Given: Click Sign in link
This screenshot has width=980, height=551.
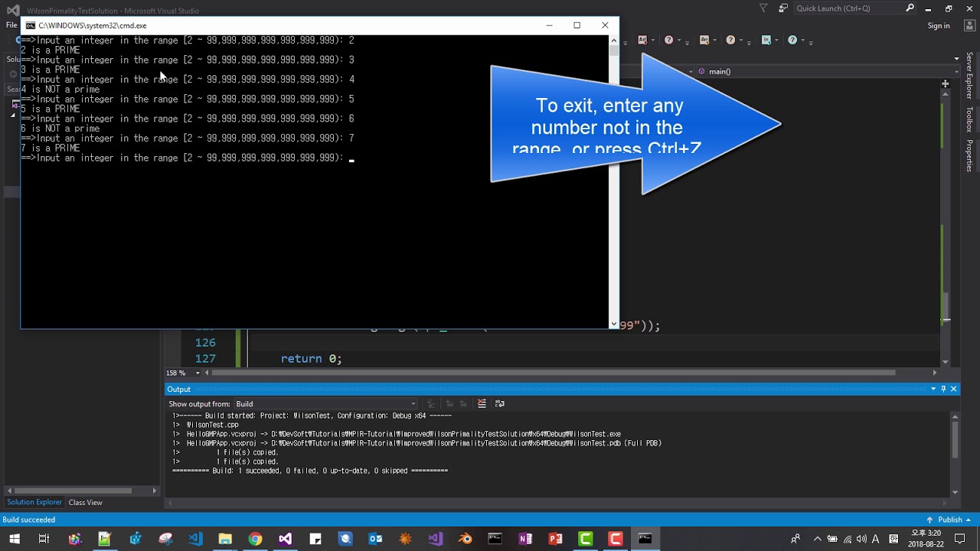Looking at the screenshot, I should click(938, 25).
